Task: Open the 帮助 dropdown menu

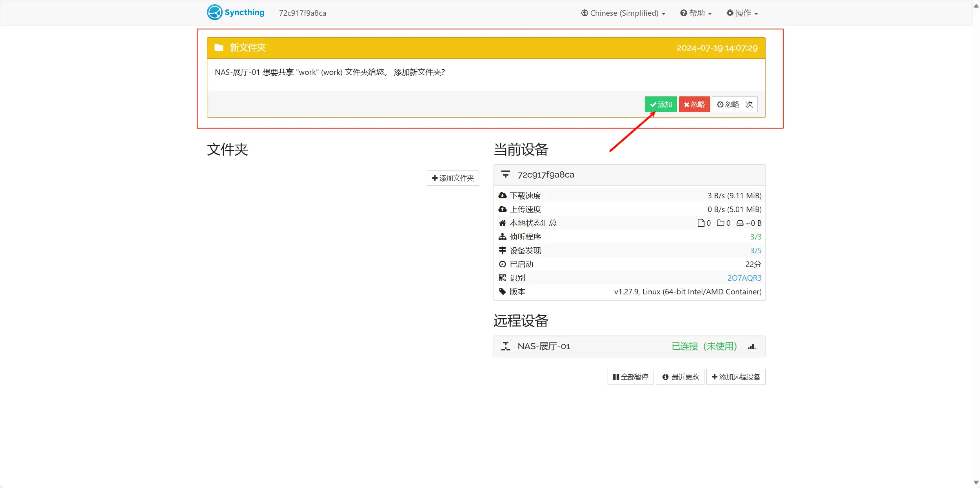Action: (x=696, y=13)
